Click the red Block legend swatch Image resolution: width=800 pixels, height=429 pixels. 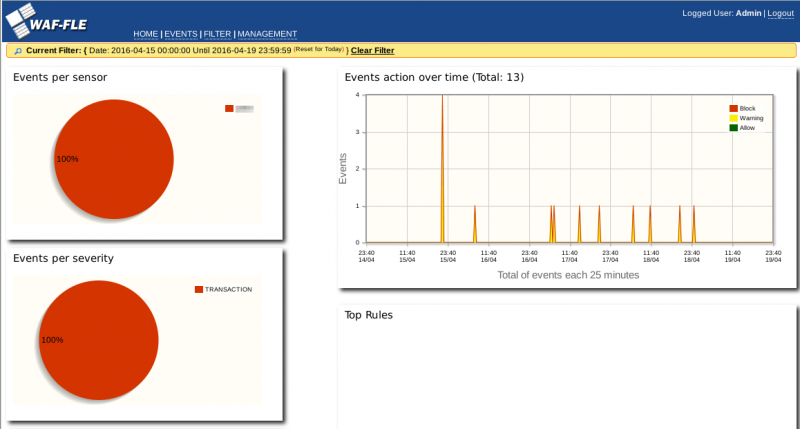click(733, 108)
